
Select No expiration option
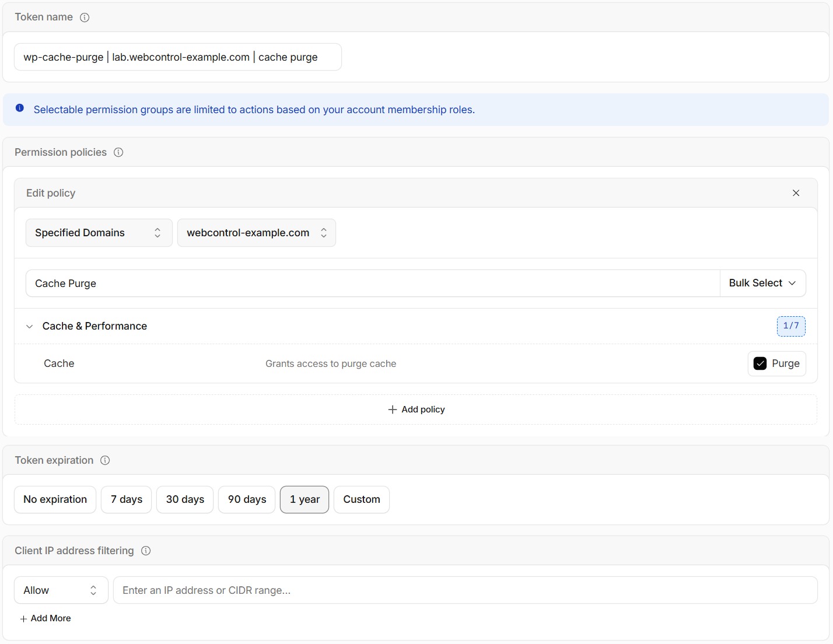click(55, 499)
